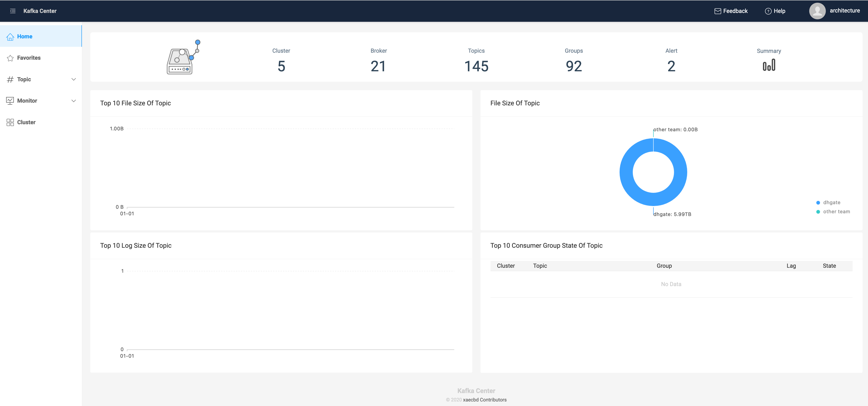The height and width of the screenshot is (406, 868).
Task: Click the Feedback envelope icon
Action: tap(718, 11)
